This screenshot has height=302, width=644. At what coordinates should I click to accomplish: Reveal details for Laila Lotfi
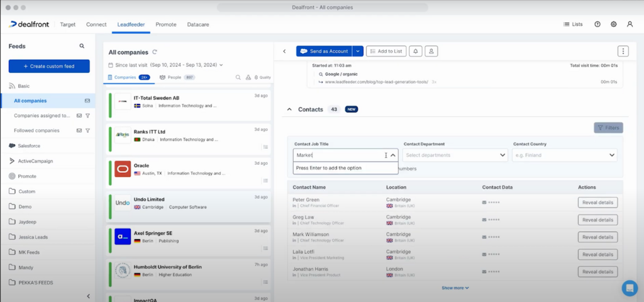597,254
